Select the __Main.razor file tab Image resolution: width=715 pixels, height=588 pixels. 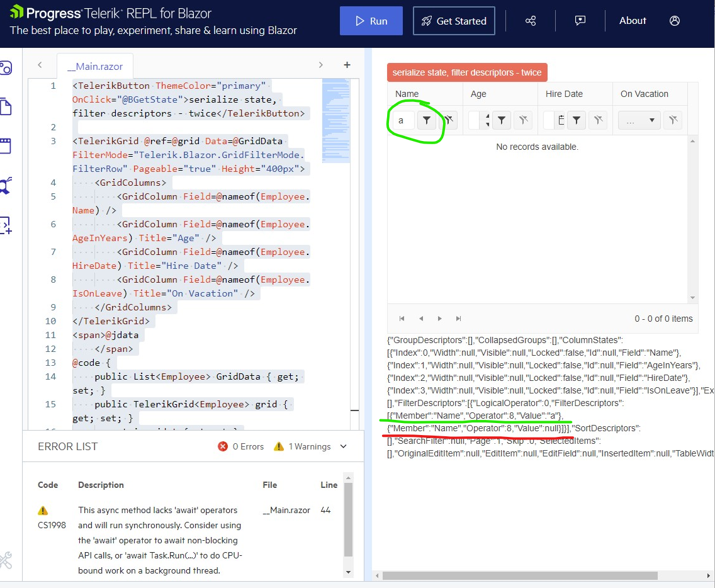[95, 67]
